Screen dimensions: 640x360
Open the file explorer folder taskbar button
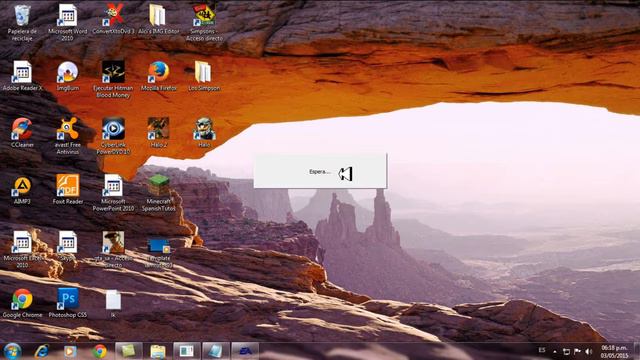(x=158, y=351)
